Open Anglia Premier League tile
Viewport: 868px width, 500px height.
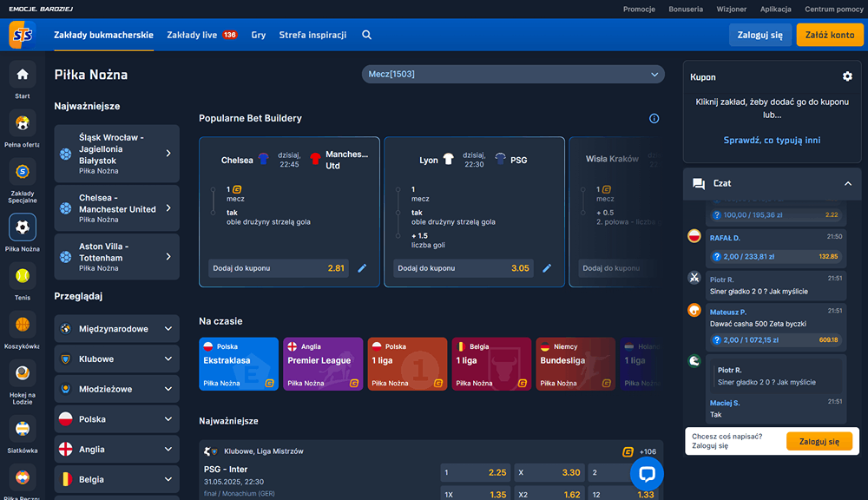coord(323,364)
